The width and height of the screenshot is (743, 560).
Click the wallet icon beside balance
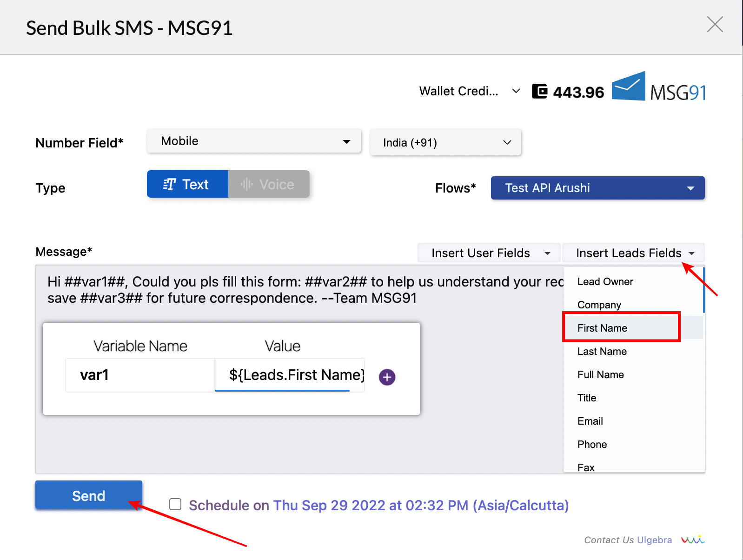539,91
